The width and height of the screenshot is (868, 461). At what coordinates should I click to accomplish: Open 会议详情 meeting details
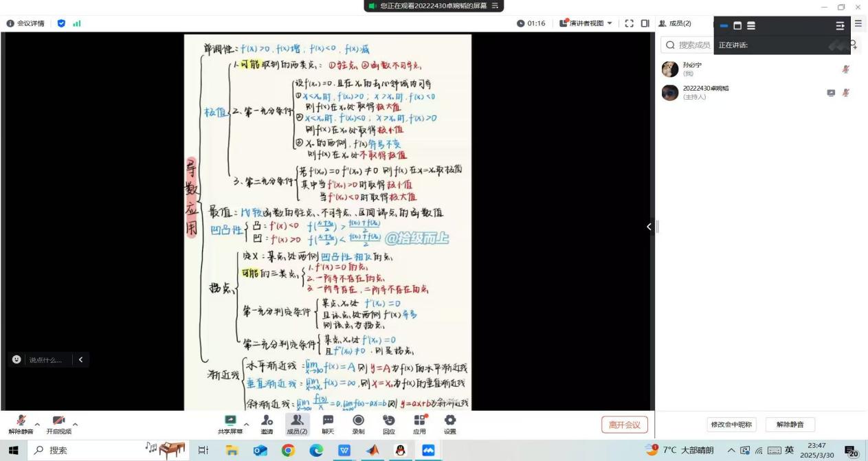tap(25, 23)
